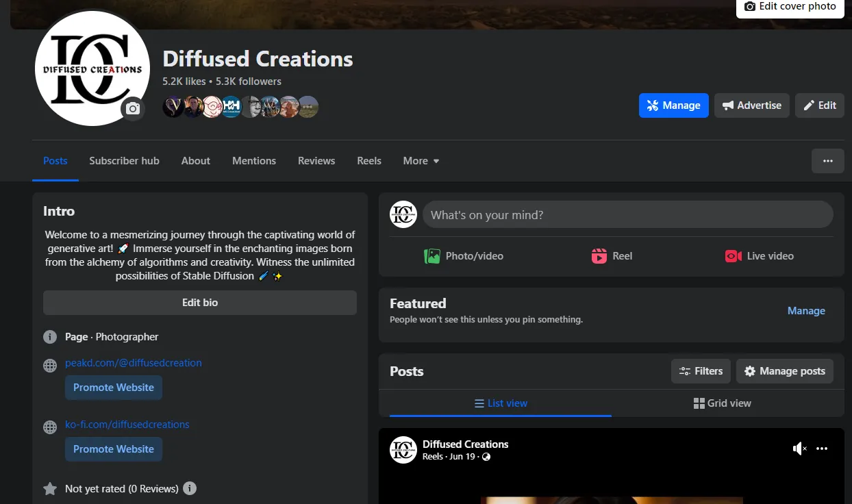The height and width of the screenshot is (504, 852).
Task: Open the peakd.com/@diffusedcreation link
Action: tap(134, 363)
